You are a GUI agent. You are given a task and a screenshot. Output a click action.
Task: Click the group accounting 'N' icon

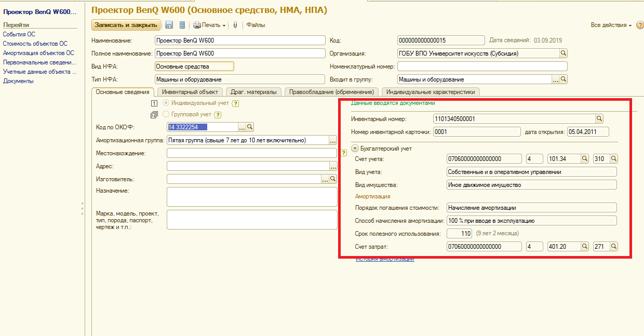click(x=154, y=114)
